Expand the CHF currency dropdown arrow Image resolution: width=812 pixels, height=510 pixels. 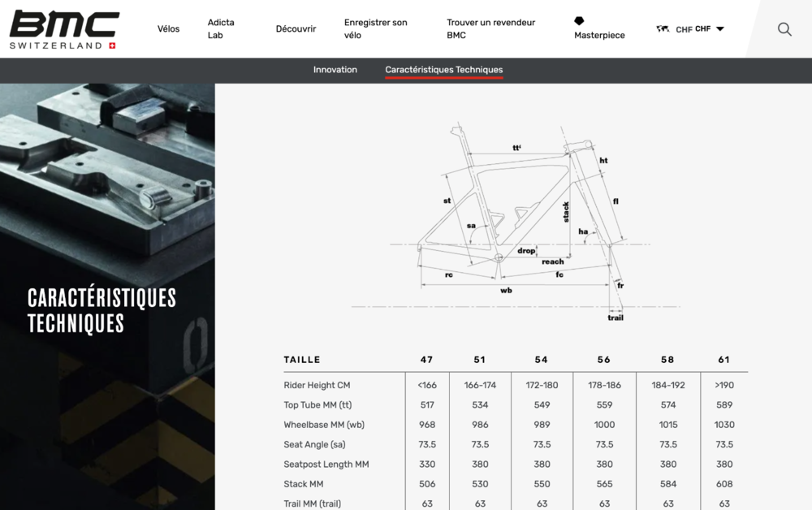[x=719, y=29]
